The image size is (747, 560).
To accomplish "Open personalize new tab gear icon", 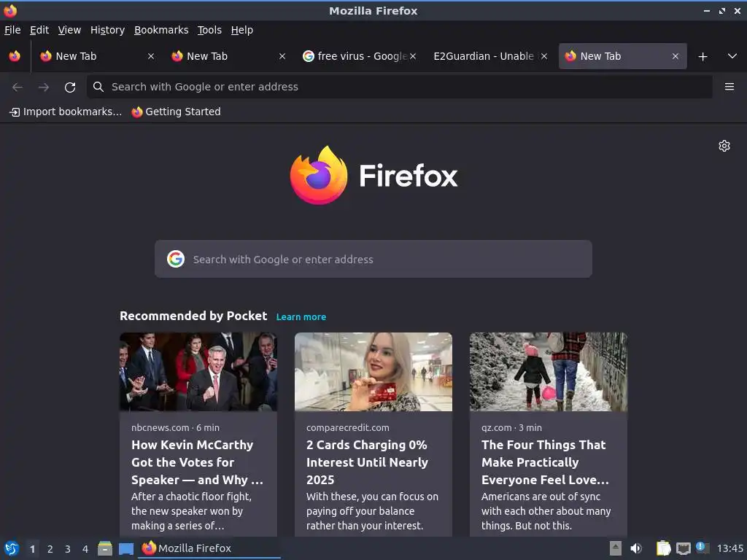I will pyautogui.click(x=724, y=146).
